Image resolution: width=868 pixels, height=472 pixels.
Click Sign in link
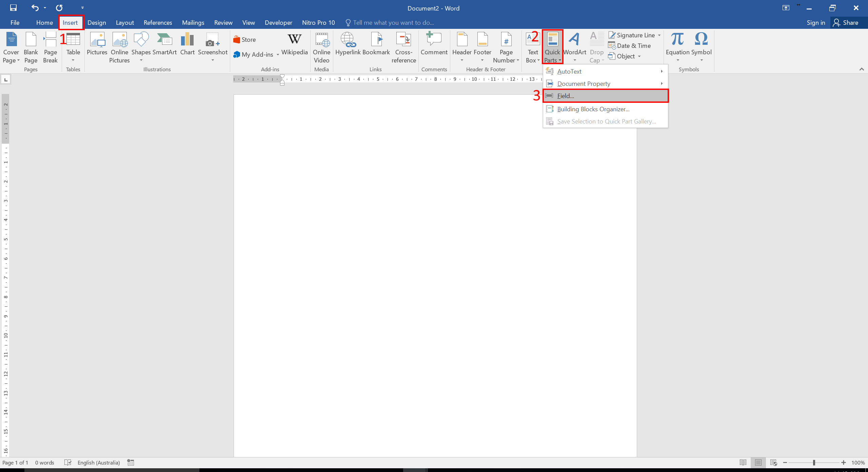coord(816,23)
